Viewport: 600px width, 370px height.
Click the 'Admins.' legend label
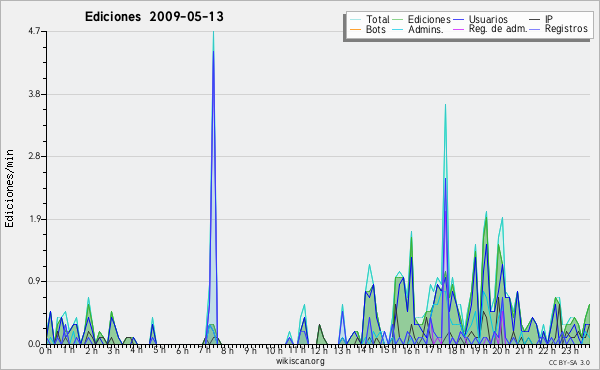tap(426, 29)
